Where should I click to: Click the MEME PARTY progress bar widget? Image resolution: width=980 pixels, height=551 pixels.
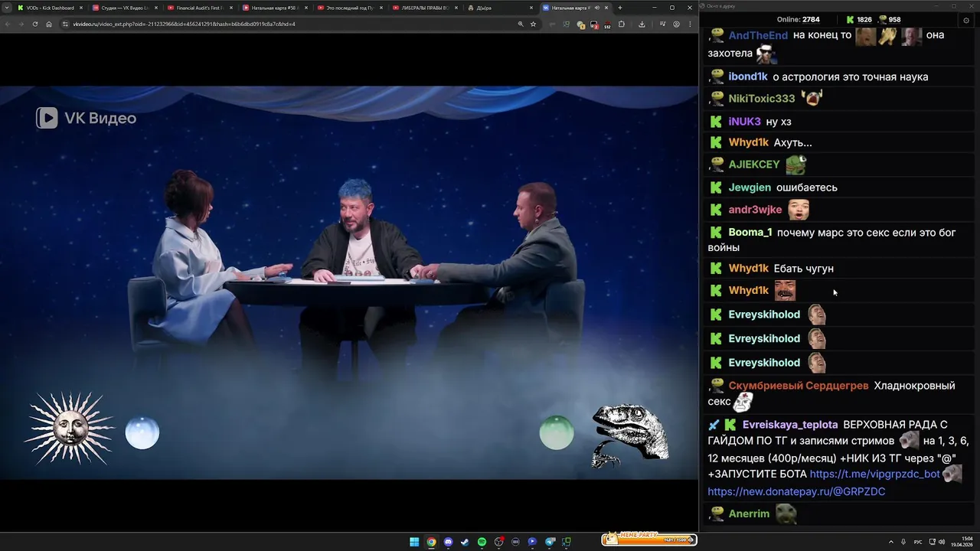coord(649,539)
